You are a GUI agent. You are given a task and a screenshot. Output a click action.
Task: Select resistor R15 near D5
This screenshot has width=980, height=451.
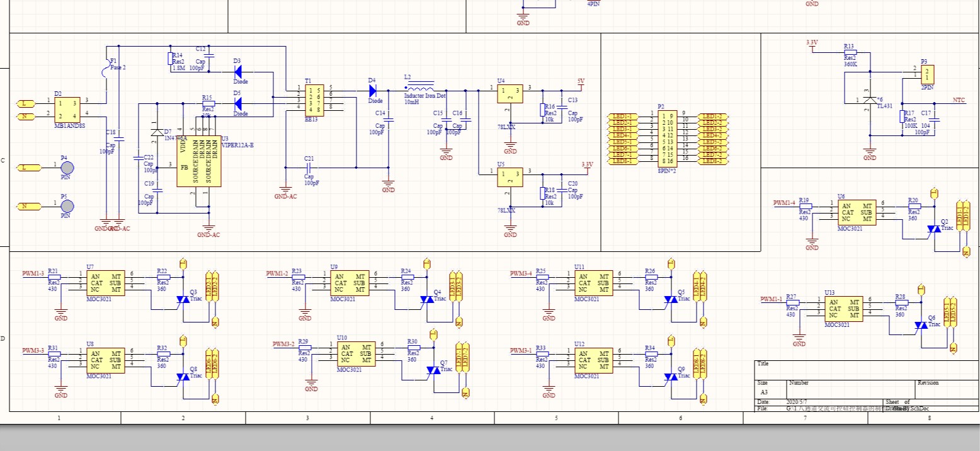208,103
